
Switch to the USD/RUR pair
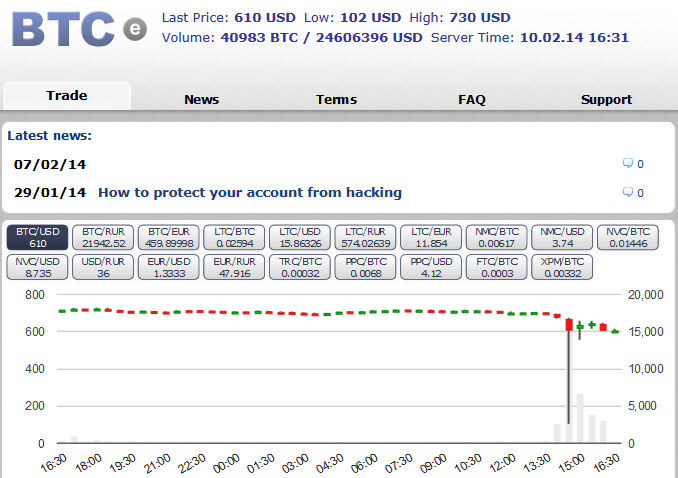tap(103, 267)
